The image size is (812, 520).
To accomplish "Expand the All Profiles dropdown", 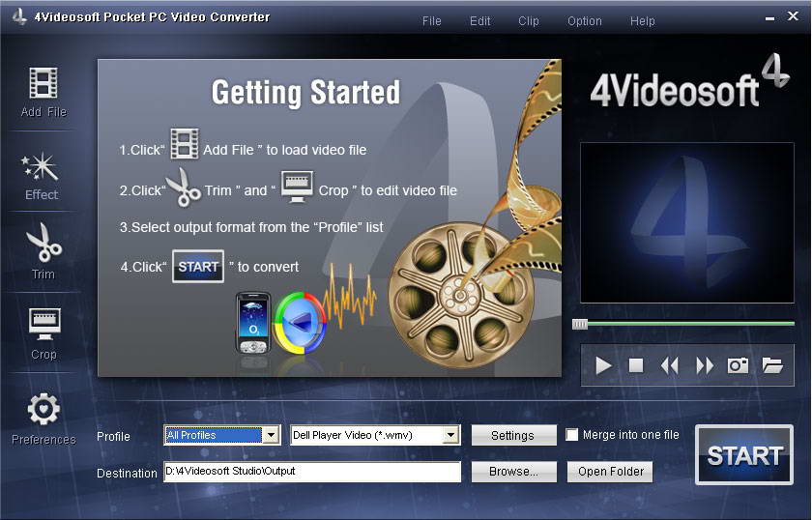I will coord(271,435).
